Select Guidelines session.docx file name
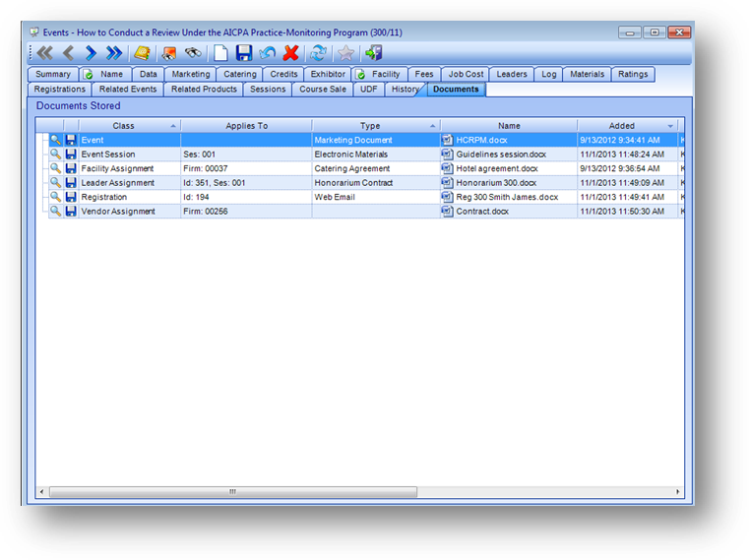 (501, 155)
